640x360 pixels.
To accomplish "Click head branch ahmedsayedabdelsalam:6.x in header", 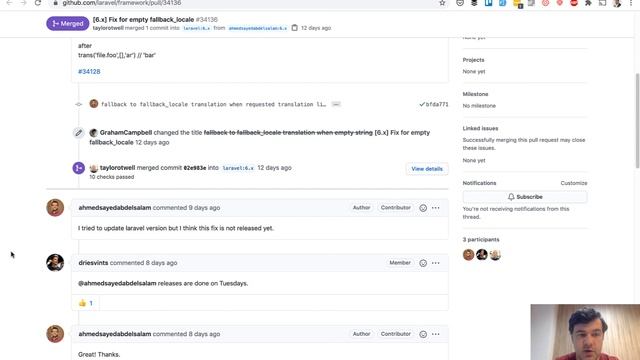I will pos(258,28).
